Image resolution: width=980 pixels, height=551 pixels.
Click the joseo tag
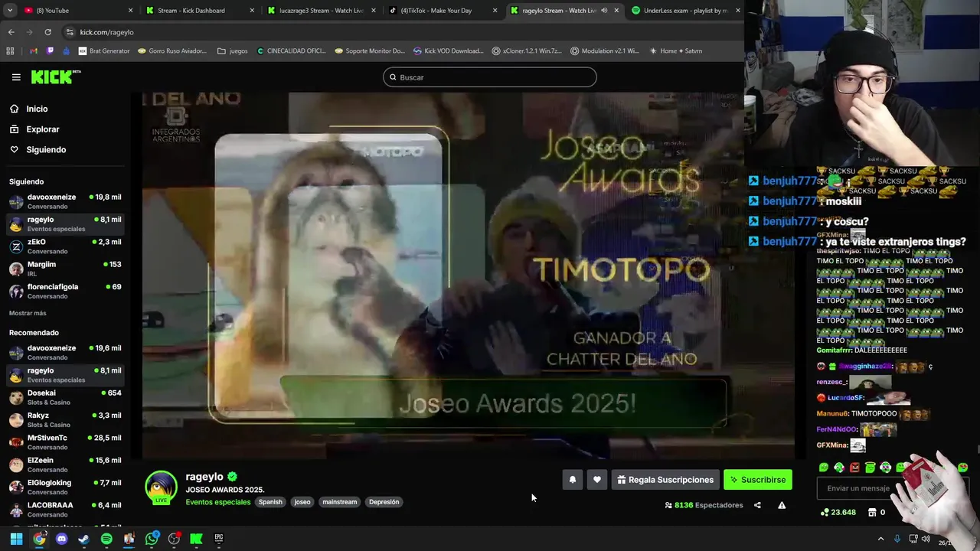(302, 502)
